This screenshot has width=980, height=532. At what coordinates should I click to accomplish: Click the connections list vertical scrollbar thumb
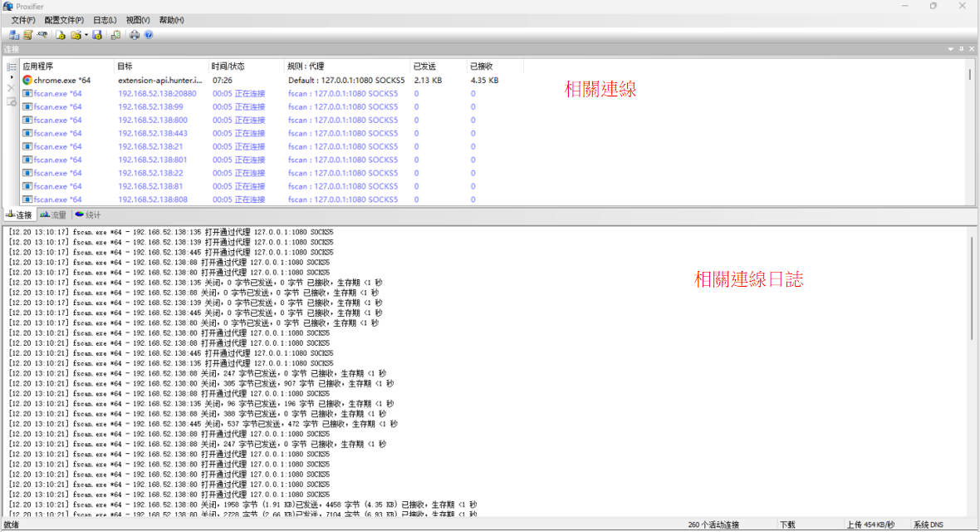(970, 75)
